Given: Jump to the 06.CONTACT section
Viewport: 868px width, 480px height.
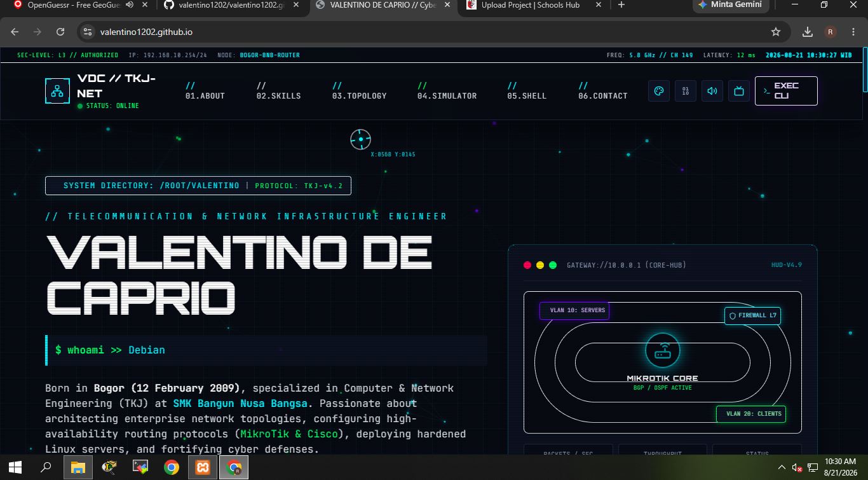Looking at the screenshot, I should tap(603, 91).
